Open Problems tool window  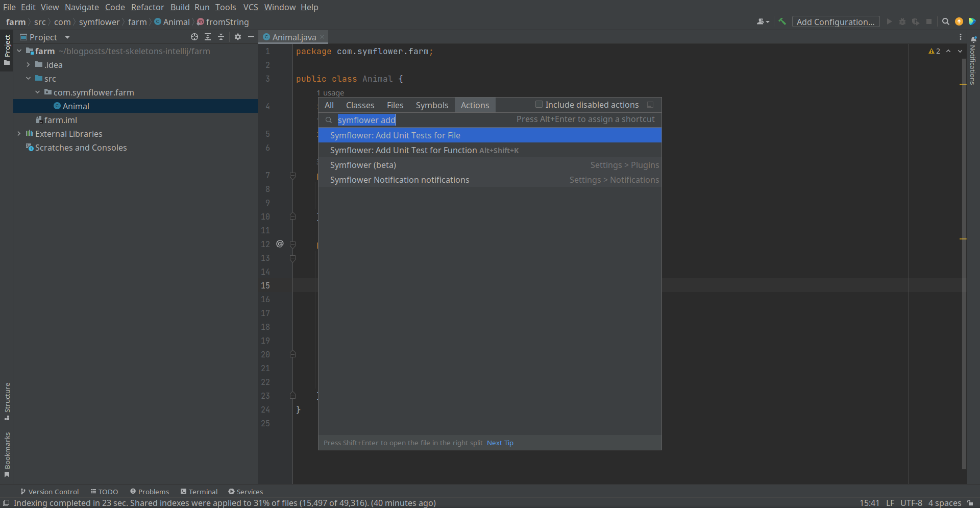150,492
